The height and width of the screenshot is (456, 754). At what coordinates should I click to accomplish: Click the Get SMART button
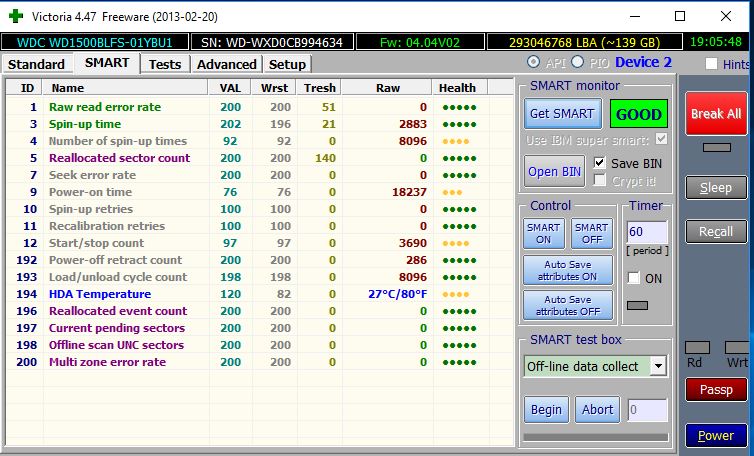coord(563,113)
